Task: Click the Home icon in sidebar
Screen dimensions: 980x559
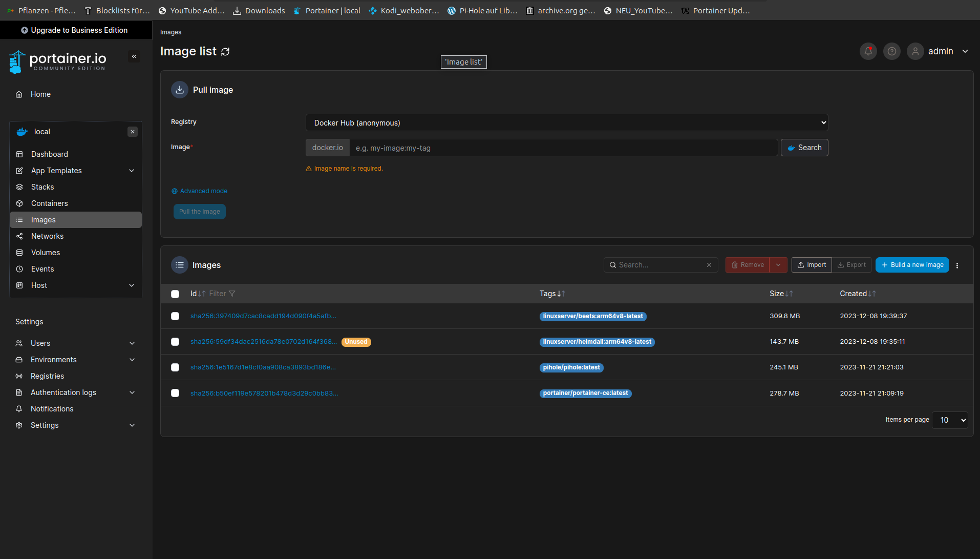Action: [19, 94]
